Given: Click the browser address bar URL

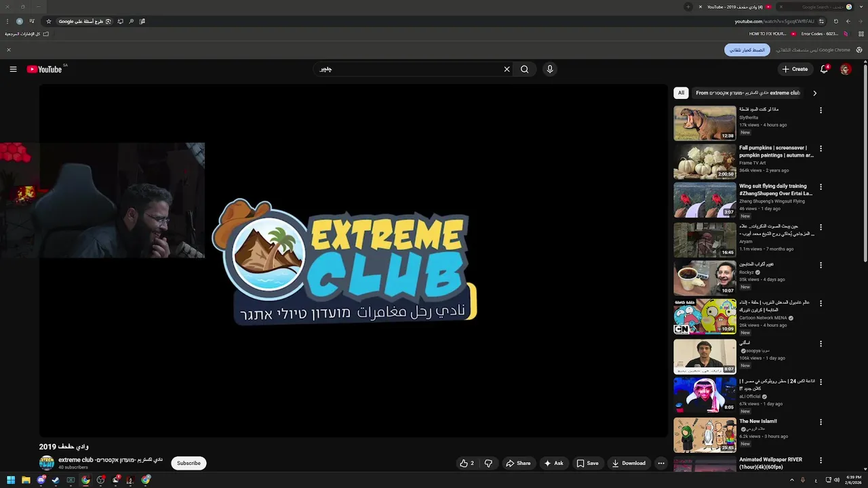Looking at the screenshot, I should [774, 21].
